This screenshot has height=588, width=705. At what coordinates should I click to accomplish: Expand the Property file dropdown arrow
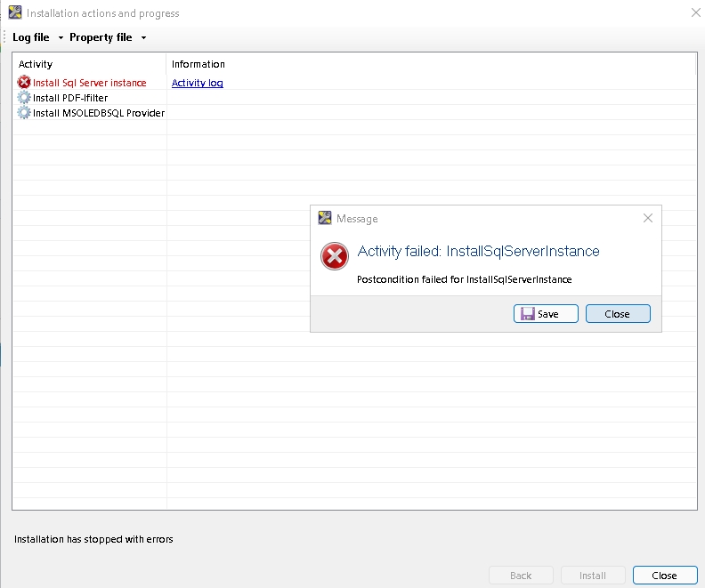143,37
